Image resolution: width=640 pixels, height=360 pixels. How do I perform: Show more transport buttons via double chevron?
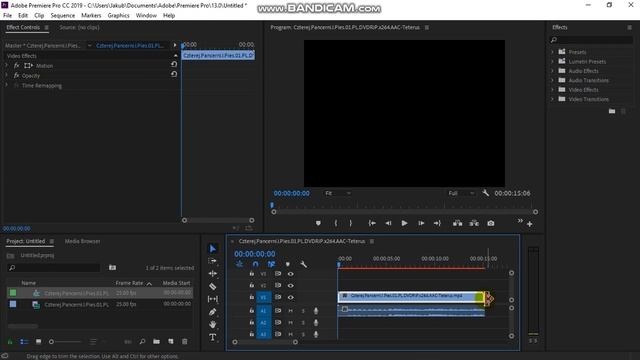click(520, 221)
